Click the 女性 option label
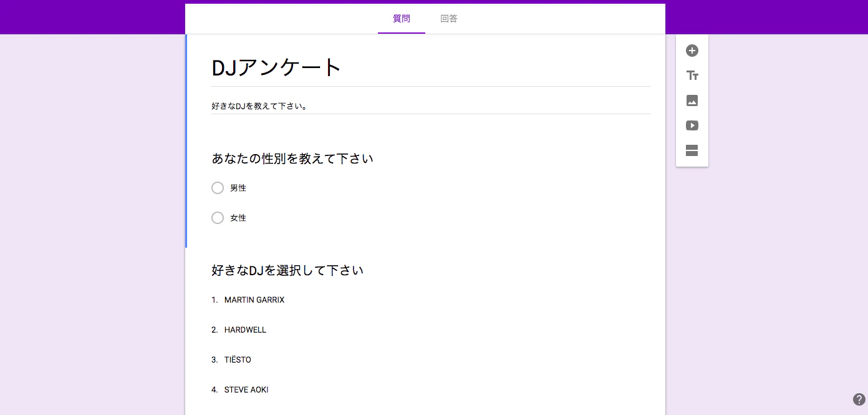The width and height of the screenshot is (868, 415). pyautogui.click(x=238, y=218)
